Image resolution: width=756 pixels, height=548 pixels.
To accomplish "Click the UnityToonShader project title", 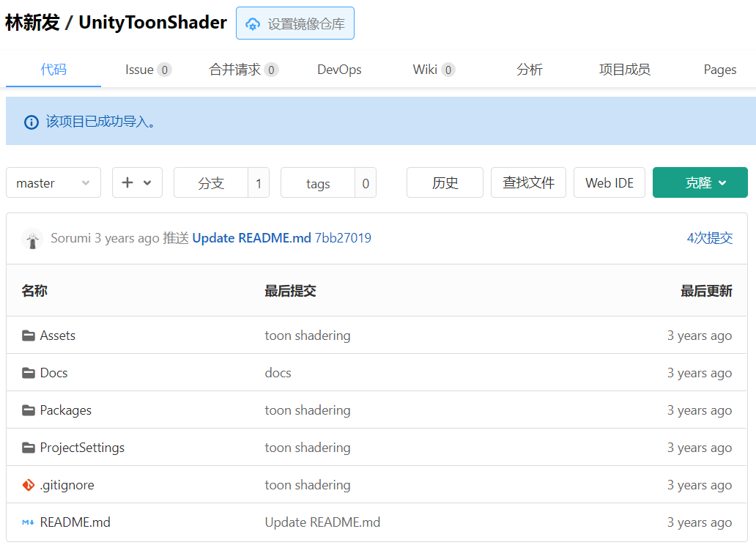I will (152, 22).
